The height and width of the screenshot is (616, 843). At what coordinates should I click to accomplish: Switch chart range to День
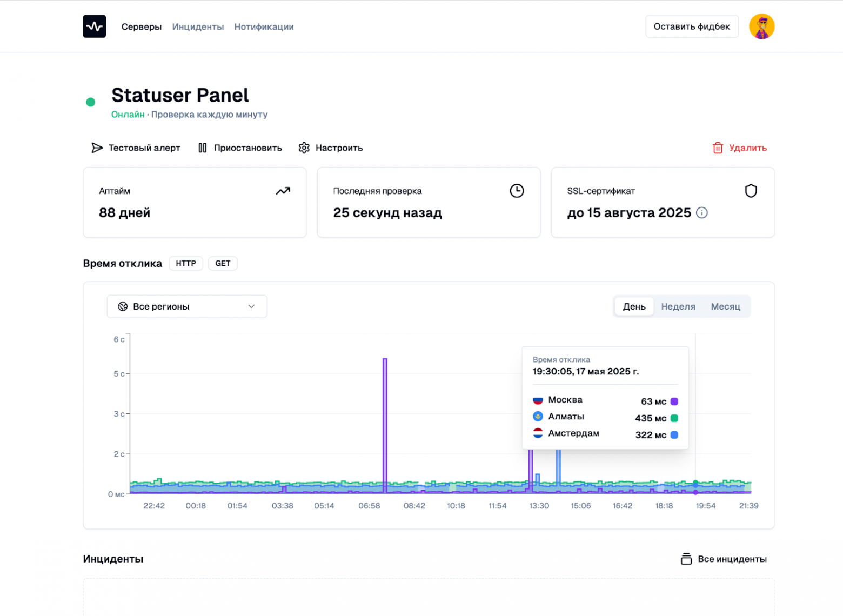(634, 306)
